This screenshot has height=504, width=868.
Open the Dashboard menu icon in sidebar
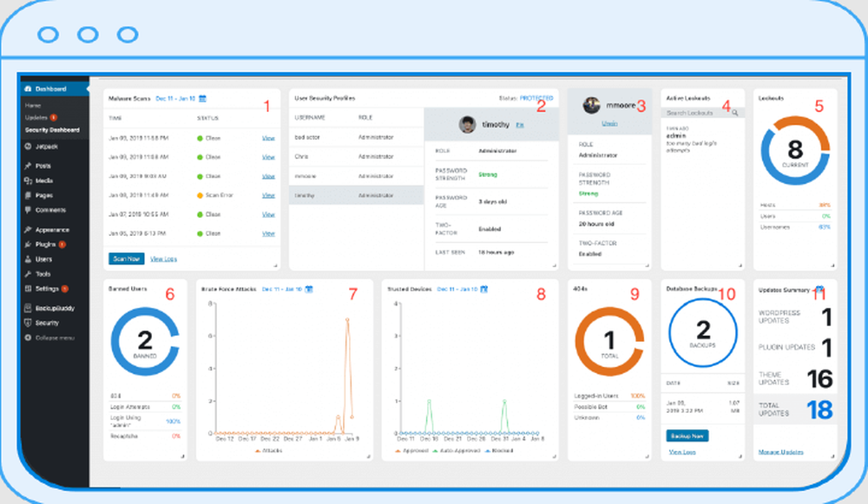[x=29, y=88]
